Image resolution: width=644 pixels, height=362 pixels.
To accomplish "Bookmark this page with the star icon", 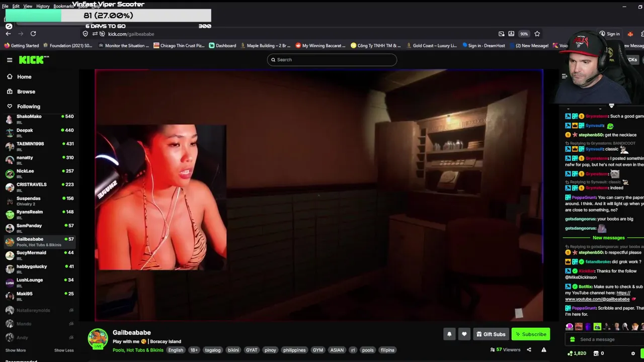I will (x=537, y=34).
